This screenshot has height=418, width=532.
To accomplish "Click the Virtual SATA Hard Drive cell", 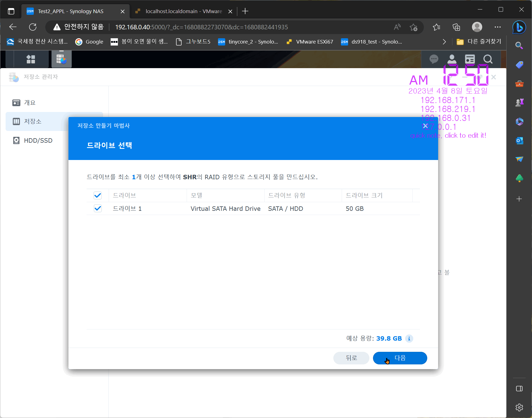I will [225, 209].
